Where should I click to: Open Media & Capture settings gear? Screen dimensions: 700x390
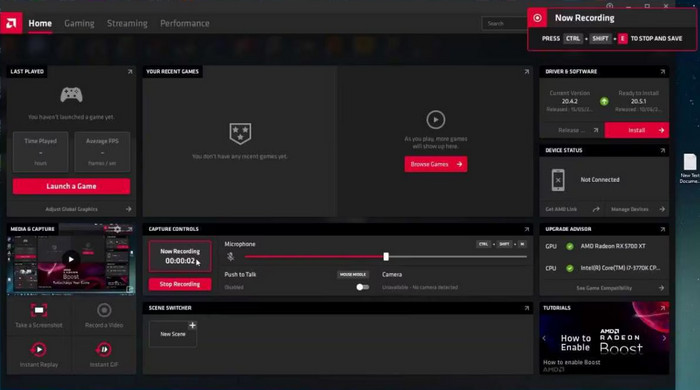point(117,229)
